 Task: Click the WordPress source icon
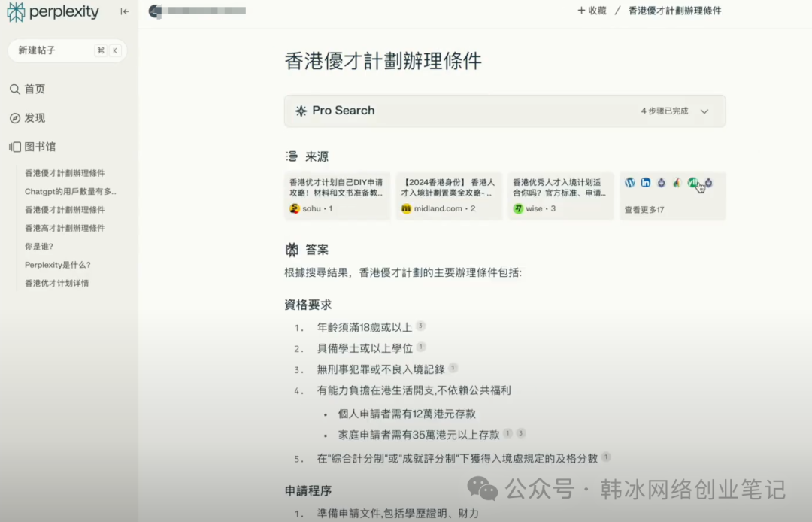pyautogui.click(x=630, y=182)
